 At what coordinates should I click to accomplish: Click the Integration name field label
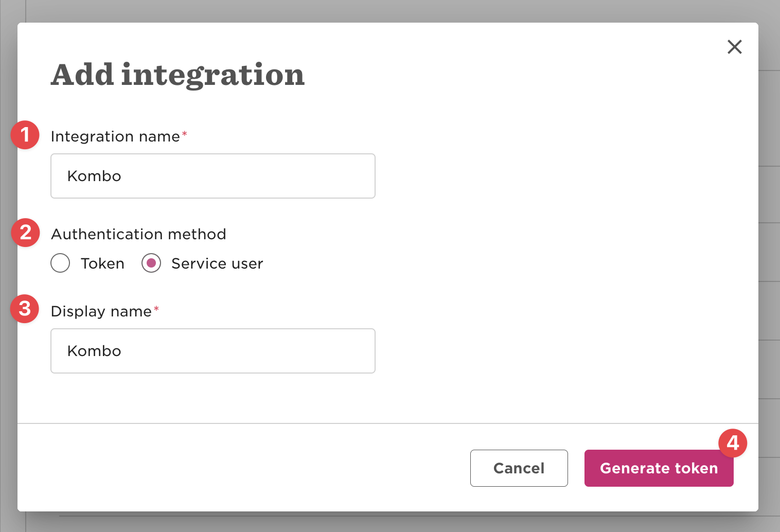tap(115, 136)
